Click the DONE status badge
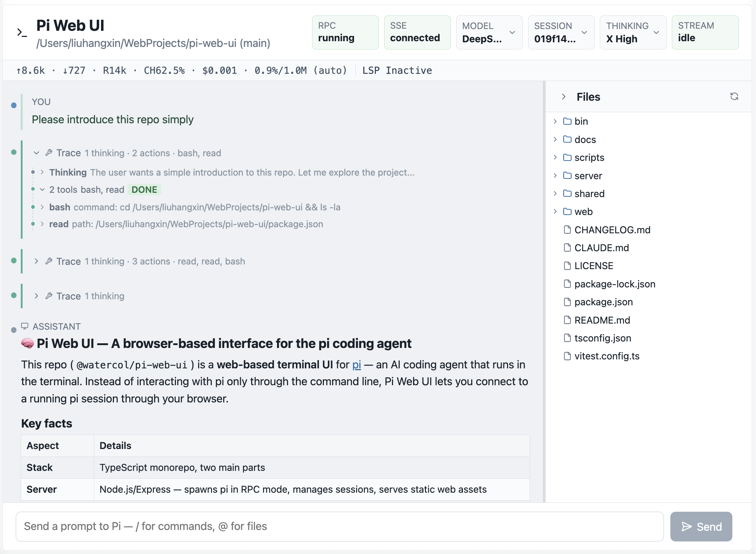The width and height of the screenshot is (756, 554). coord(144,190)
